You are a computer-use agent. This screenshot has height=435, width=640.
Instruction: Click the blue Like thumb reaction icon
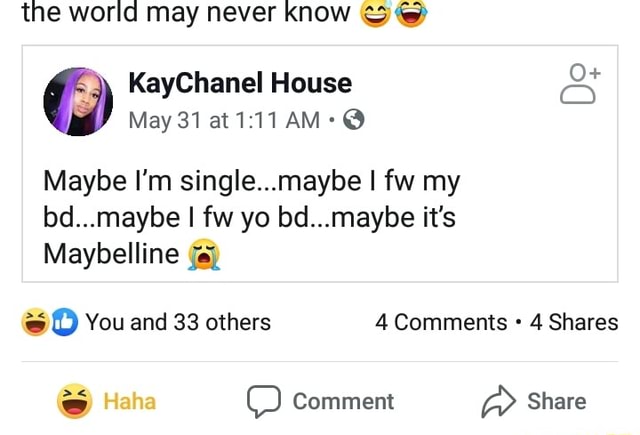coord(65,322)
